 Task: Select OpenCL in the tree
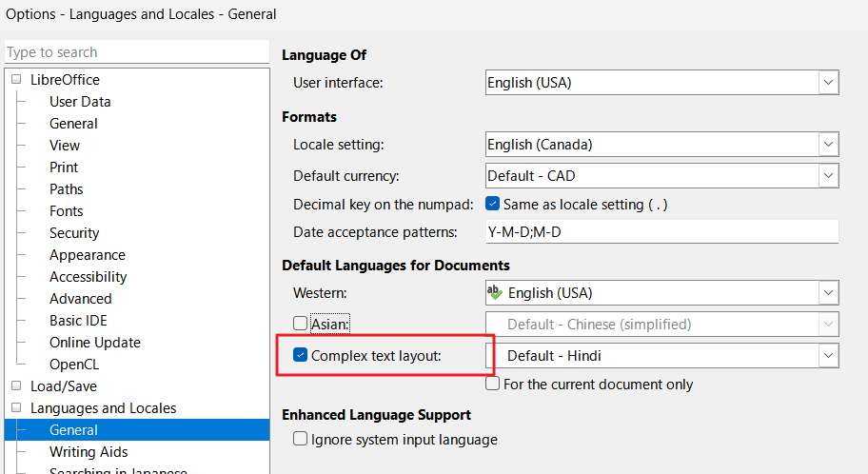point(74,365)
